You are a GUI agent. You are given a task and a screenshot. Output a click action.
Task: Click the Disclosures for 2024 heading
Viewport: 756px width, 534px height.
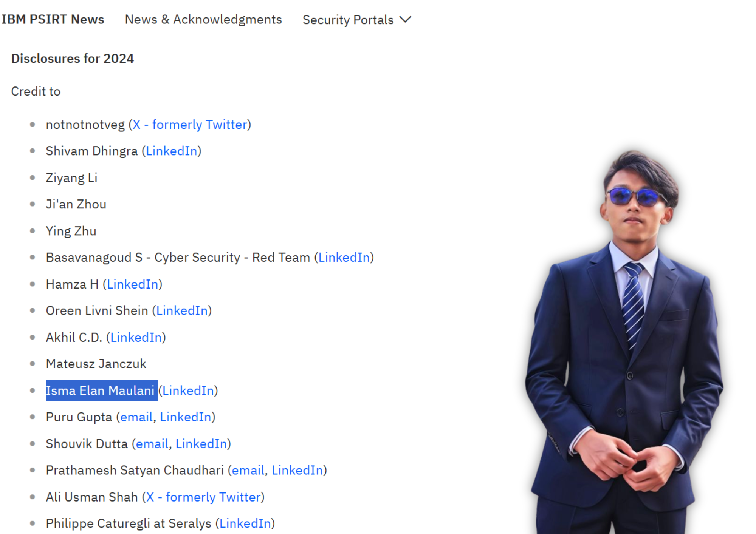click(x=73, y=59)
